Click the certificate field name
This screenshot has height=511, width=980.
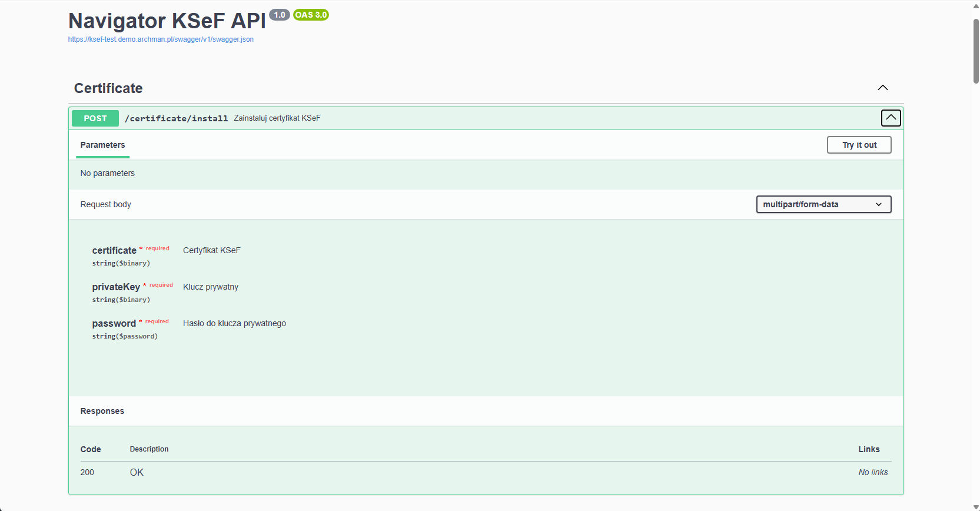point(114,251)
